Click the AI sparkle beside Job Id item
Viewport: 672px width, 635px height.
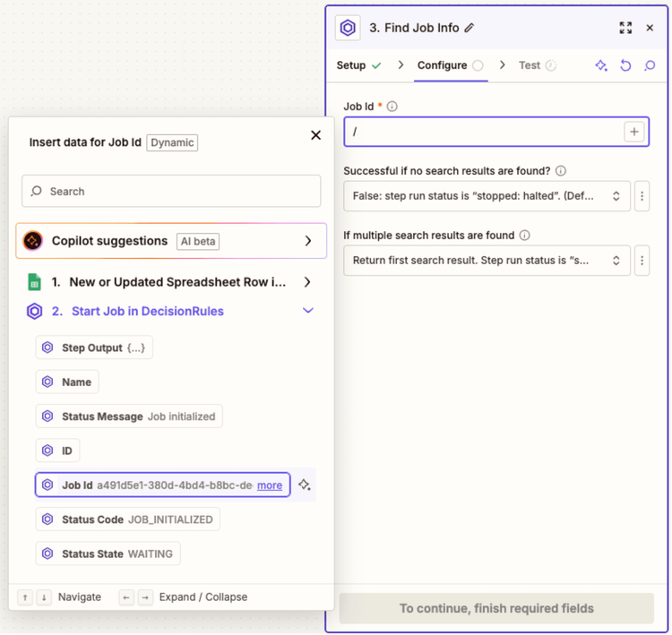click(x=305, y=485)
